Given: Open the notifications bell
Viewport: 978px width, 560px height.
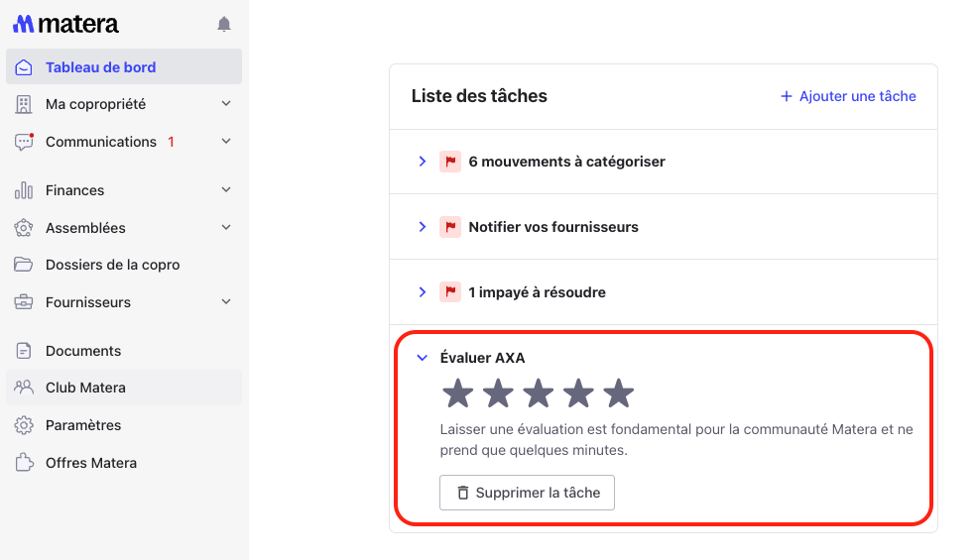Looking at the screenshot, I should (x=224, y=24).
